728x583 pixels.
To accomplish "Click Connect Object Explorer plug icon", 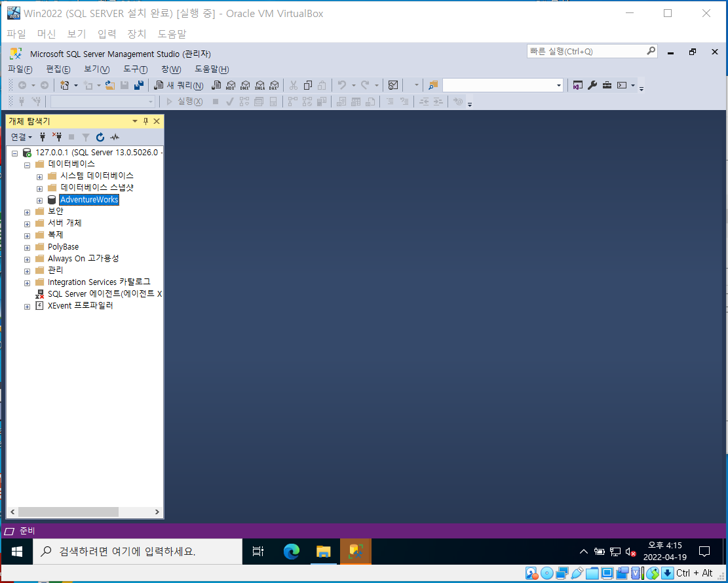I will click(x=43, y=137).
